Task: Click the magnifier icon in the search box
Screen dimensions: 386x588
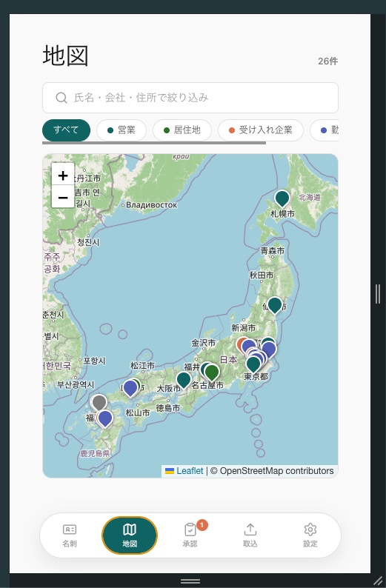Action: (61, 98)
